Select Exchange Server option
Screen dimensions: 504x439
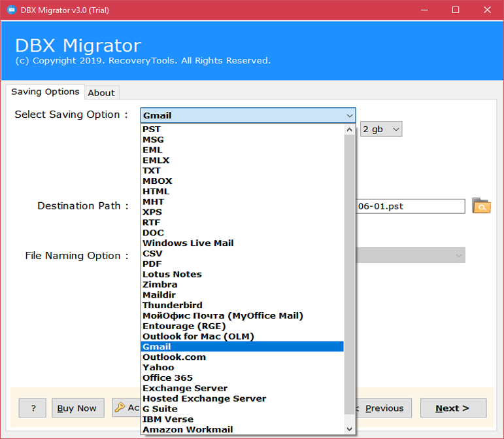pyautogui.click(x=243, y=388)
